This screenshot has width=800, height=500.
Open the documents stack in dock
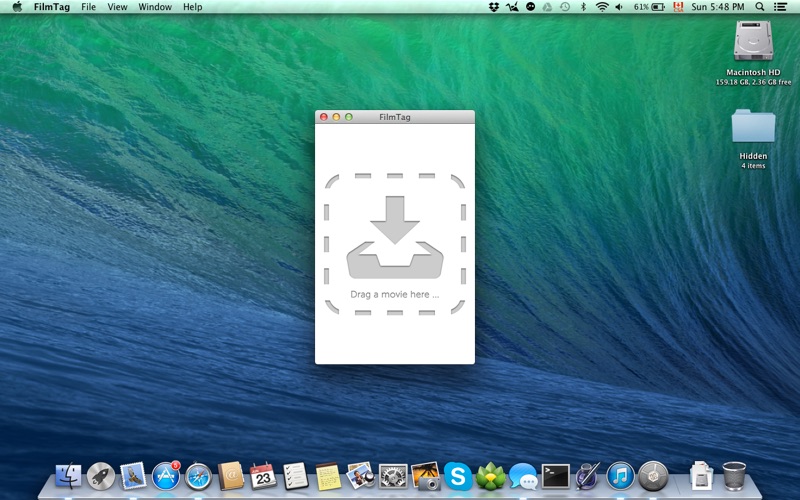701,476
